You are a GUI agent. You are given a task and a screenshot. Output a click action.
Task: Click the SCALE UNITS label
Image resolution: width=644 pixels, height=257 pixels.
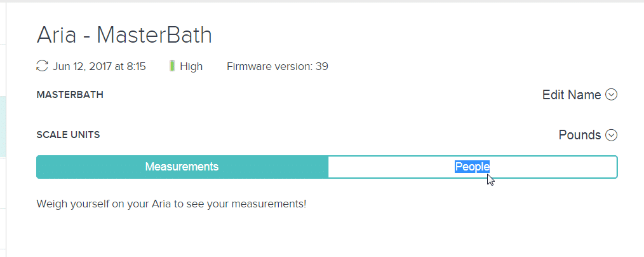click(68, 135)
